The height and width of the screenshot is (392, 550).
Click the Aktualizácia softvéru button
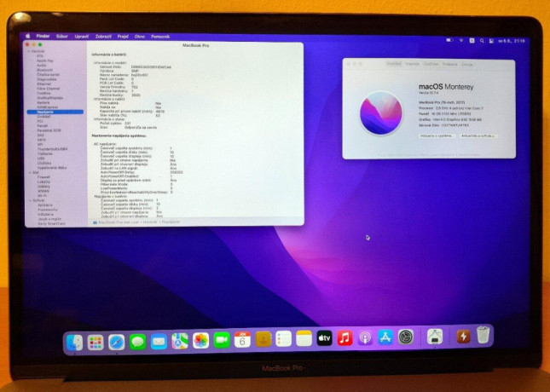478,135
